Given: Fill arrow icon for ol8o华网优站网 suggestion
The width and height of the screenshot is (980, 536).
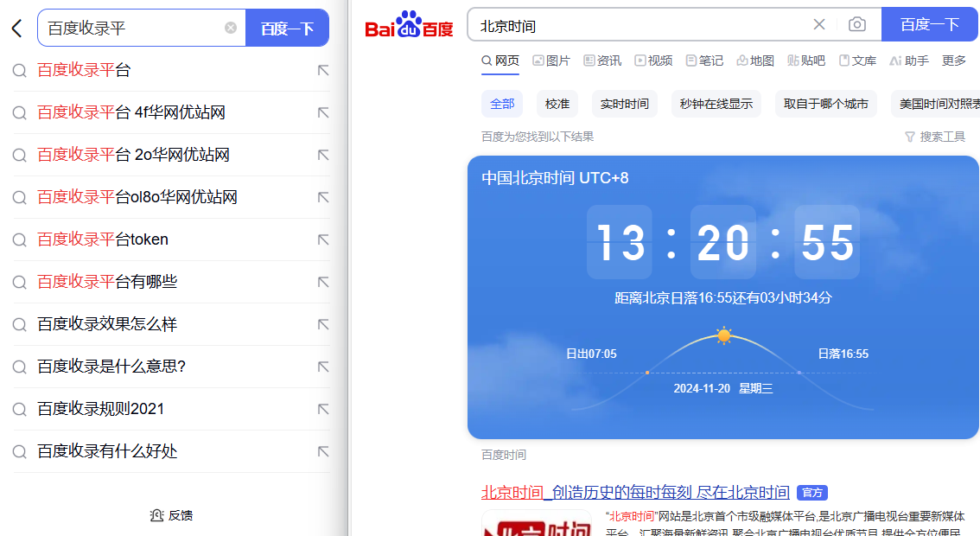Looking at the screenshot, I should (x=323, y=198).
